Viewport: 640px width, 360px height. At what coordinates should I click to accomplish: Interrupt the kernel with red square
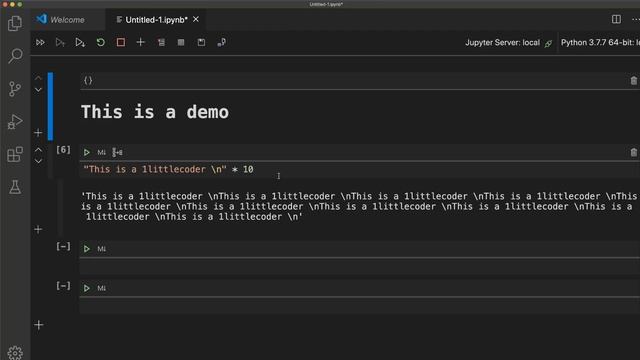point(120,42)
